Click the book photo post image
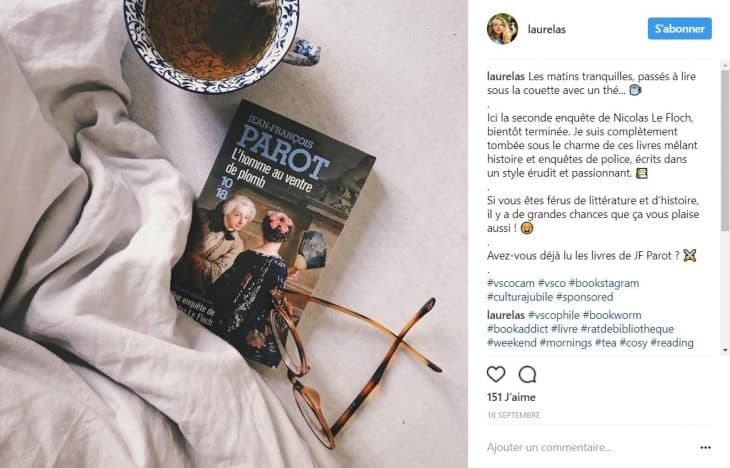The height and width of the screenshot is (468, 730). click(234, 234)
